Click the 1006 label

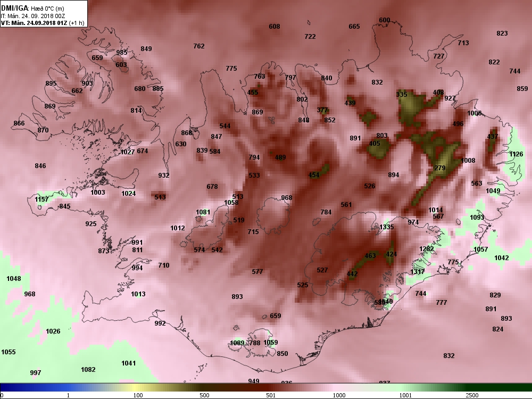475,113
